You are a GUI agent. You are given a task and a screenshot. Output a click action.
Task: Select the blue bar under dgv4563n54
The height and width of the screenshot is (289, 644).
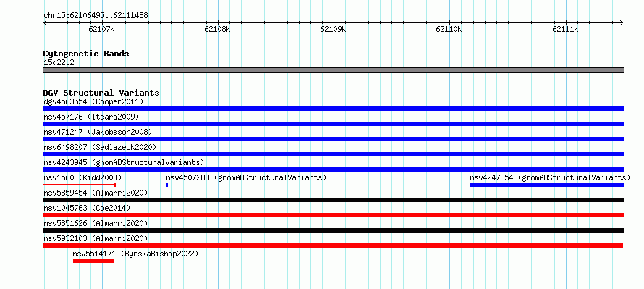333,109
